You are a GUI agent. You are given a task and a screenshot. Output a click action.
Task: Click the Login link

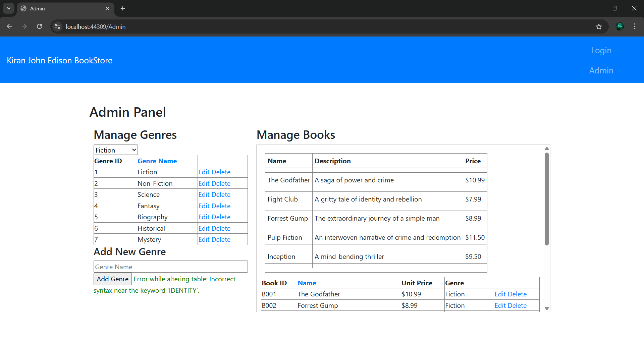(x=601, y=50)
